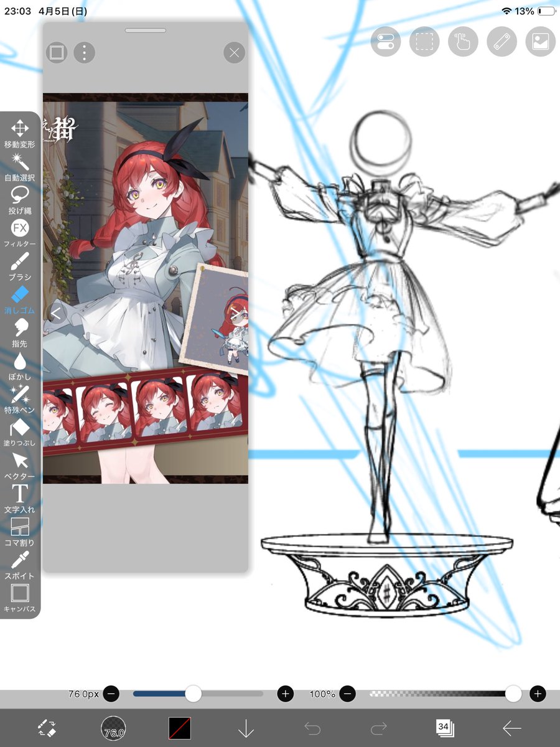This screenshot has height=747, width=560.
Task: Open the reference window three-dot menu
Action: 85,52
